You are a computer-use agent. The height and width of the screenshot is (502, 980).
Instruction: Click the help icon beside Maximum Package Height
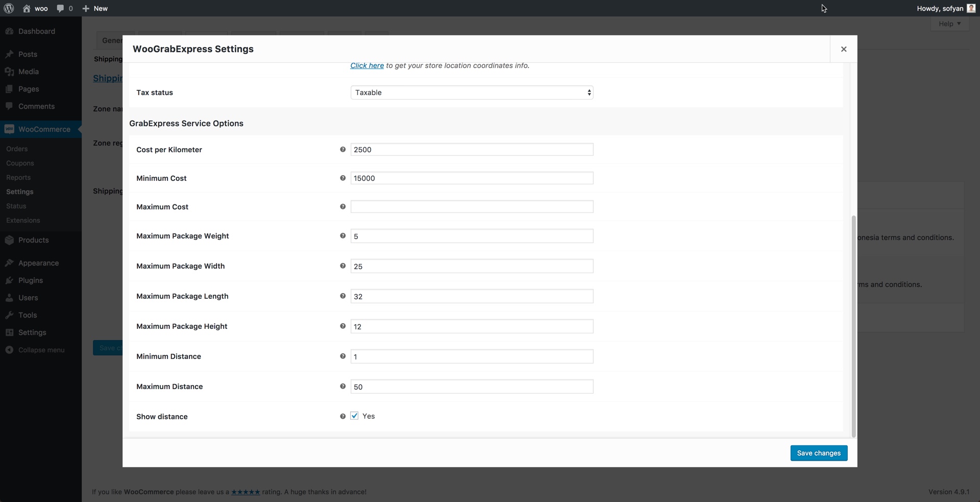click(343, 326)
